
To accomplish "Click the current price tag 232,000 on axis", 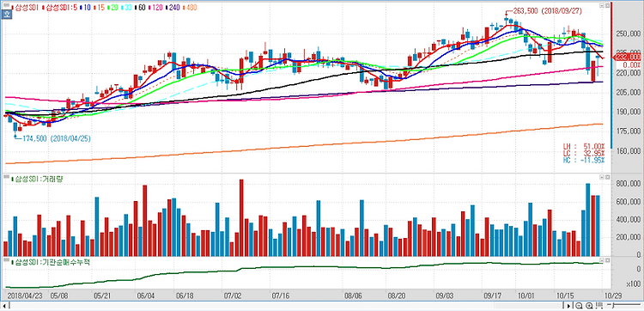I will 628,57.
